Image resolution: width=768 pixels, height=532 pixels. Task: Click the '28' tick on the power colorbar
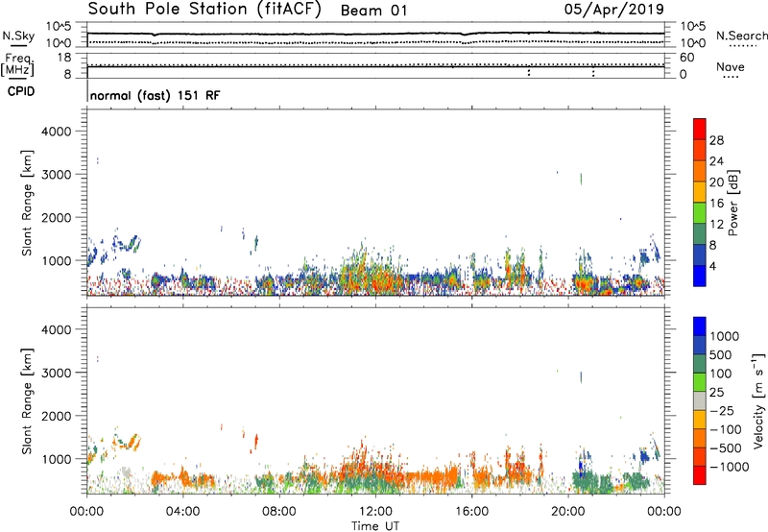coord(716,140)
